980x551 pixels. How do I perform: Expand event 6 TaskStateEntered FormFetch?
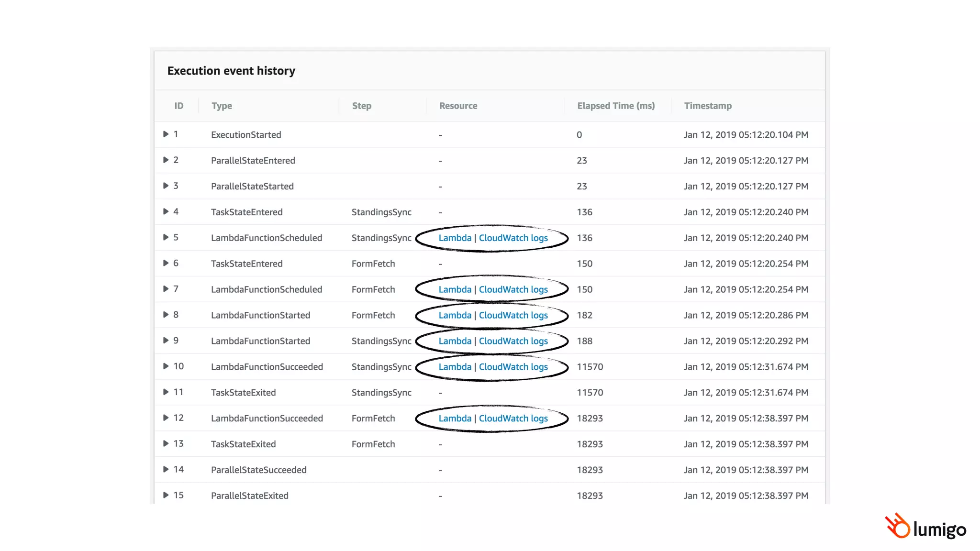tap(166, 263)
